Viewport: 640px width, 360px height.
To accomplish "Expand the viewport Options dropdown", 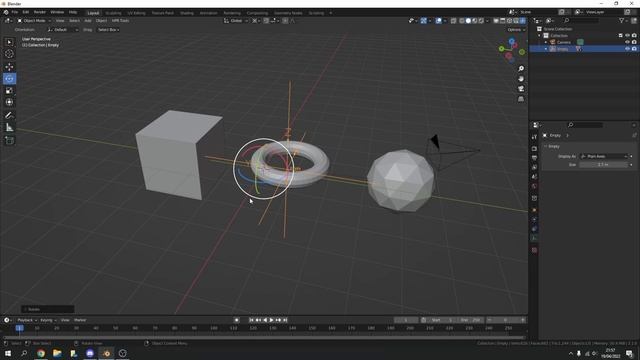I will (516, 30).
